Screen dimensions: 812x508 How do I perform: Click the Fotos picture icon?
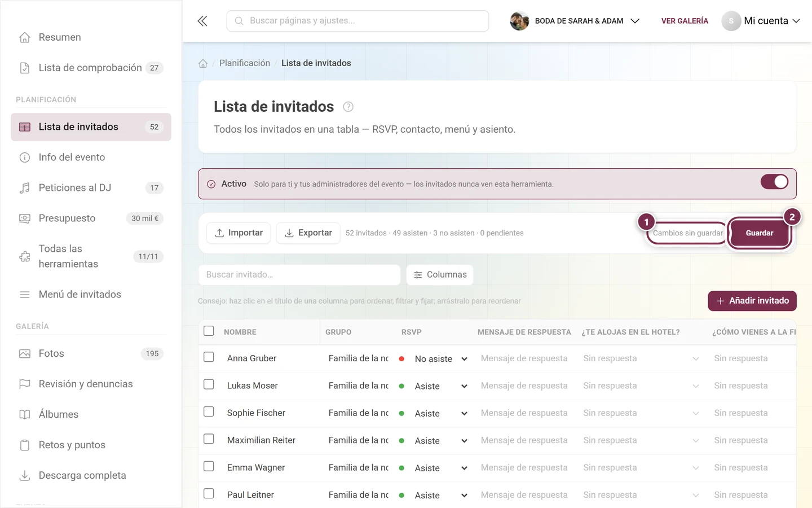click(25, 353)
